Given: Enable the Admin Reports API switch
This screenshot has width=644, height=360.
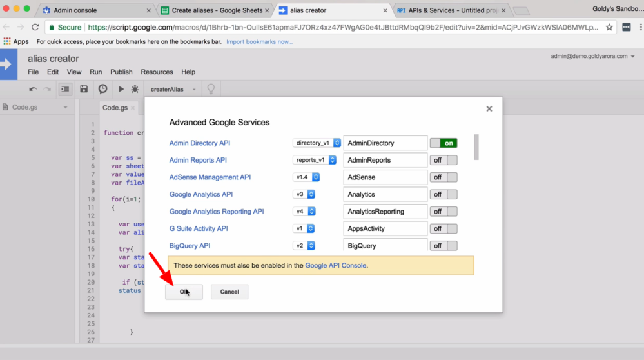Looking at the screenshot, I should pyautogui.click(x=444, y=160).
